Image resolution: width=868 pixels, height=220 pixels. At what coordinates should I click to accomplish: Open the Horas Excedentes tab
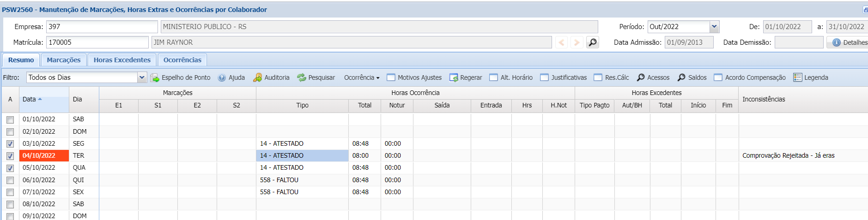(122, 60)
